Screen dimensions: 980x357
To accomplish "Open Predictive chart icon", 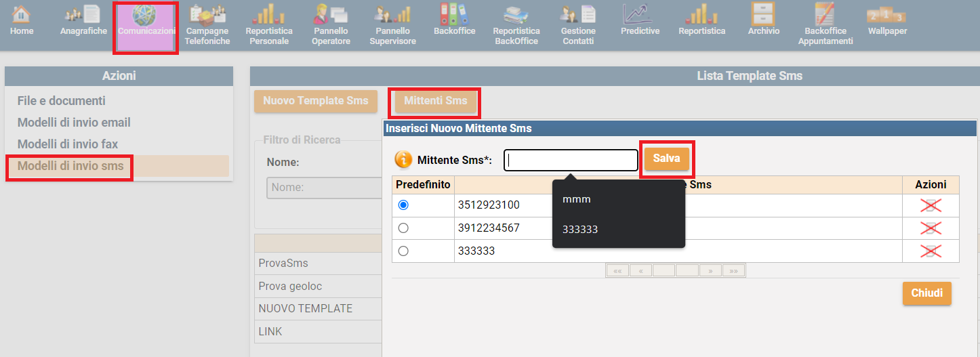I will 640,15.
